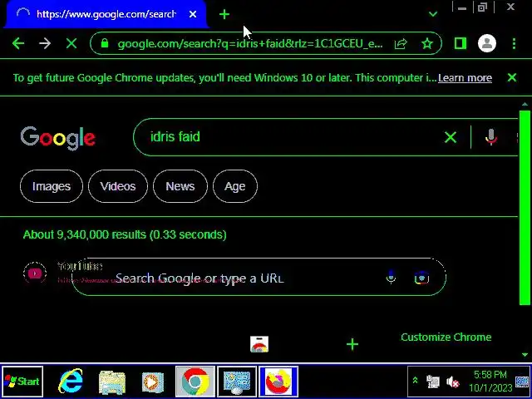The image size is (532, 399).
Task: Start voice search in new tab box
Action: point(391,278)
